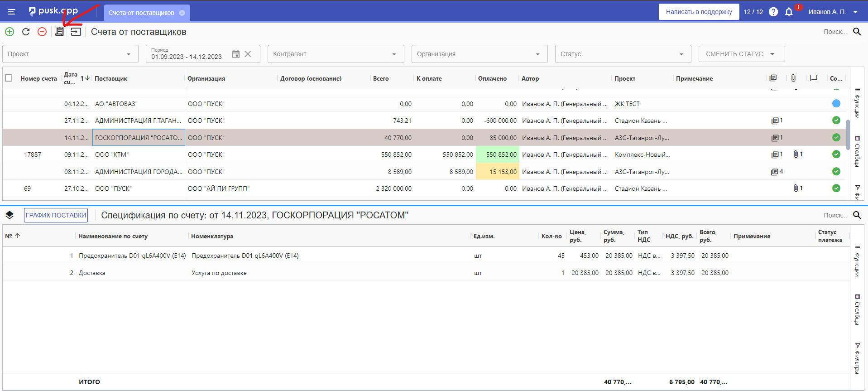The height and width of the screenshot is (391, 868).
Task: Click the ГРАФИК ПОСТАВКИ button
Action: click(56, 215)
